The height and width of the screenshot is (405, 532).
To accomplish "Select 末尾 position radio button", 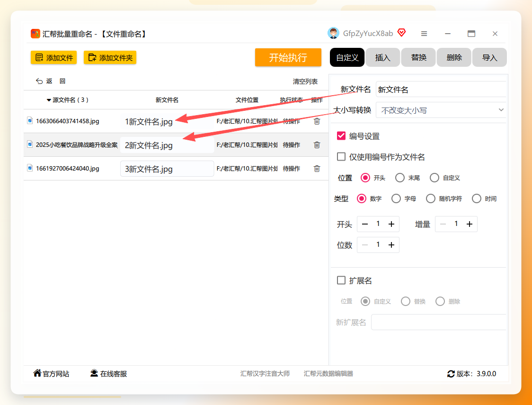I will [x=400, y=178].
